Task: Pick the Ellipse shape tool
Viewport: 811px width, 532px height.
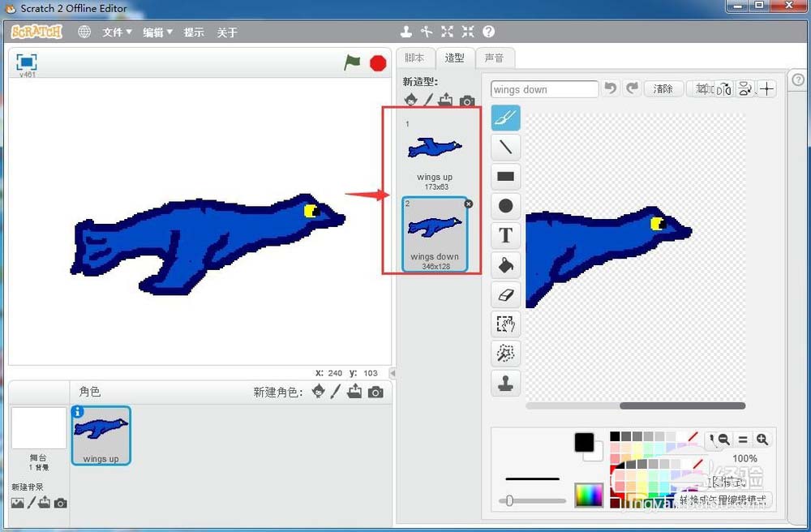Action: (x=505, y=206)
